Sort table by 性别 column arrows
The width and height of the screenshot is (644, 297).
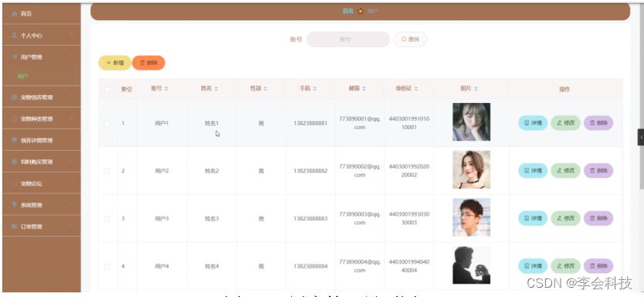click(266, 89)
